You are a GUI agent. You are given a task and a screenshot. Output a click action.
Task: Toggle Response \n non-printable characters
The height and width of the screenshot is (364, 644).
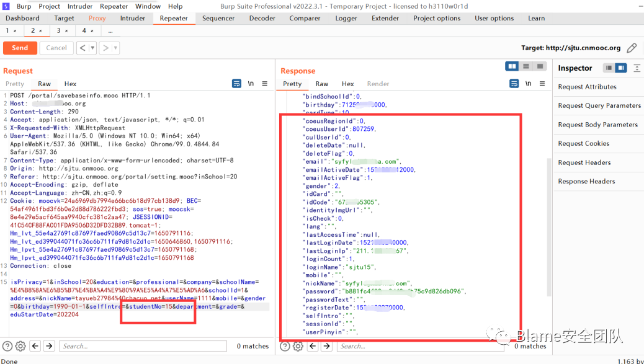pos(528,84)
